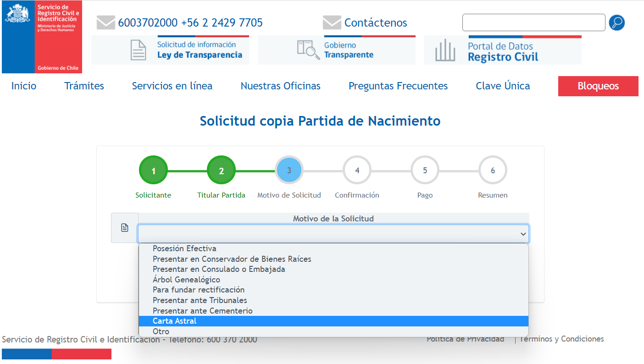Viewport: 644px width, 364px height.
Task: Pick the Otro option from the list
Action: click(x=161, y=331)
